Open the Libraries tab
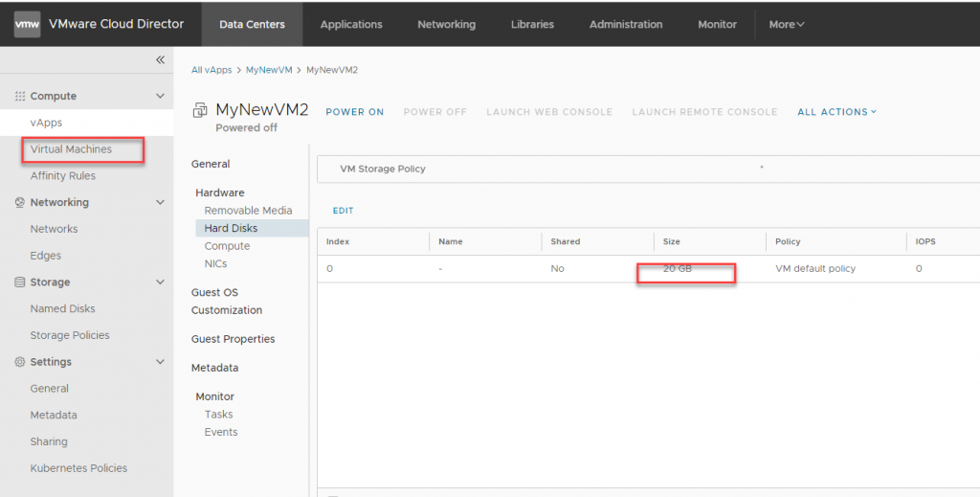The image size is (980, 497). pos(532,24)
